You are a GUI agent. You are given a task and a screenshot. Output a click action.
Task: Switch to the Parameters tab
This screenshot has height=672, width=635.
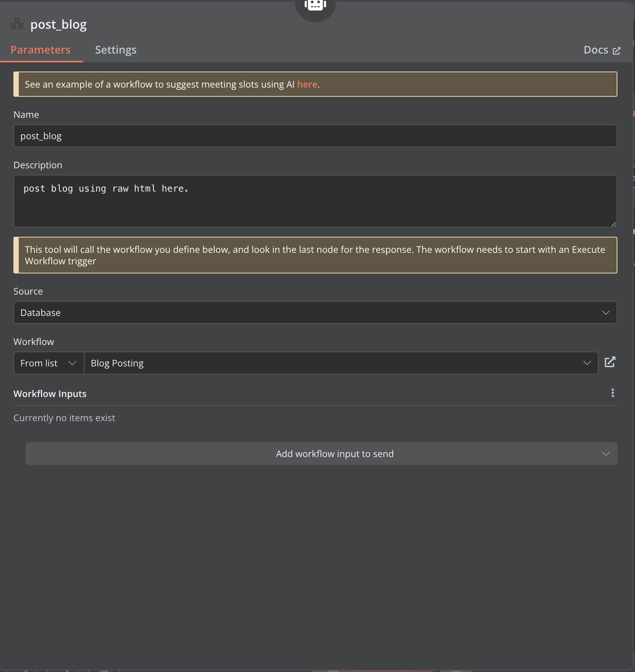pyautogui.click(x=41, y=50)
